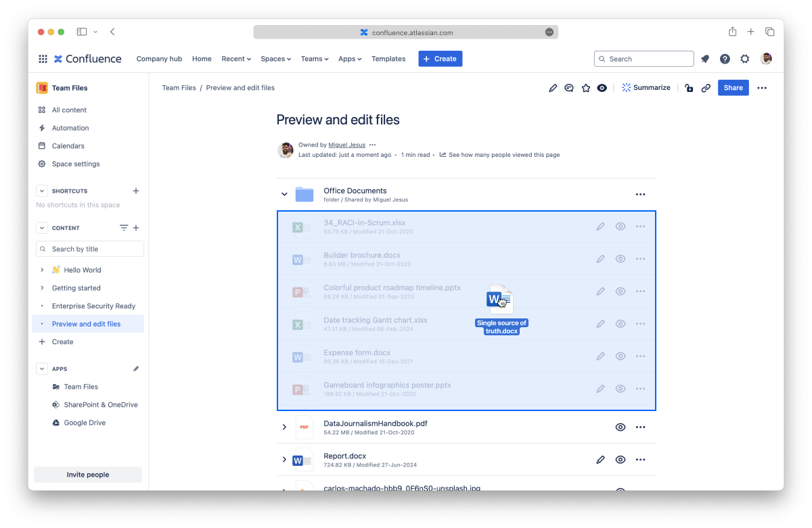This screenshot has height=528, width=812.
Task: Open the Spaces dropdown menu
Action: click(x=275, y=59)
